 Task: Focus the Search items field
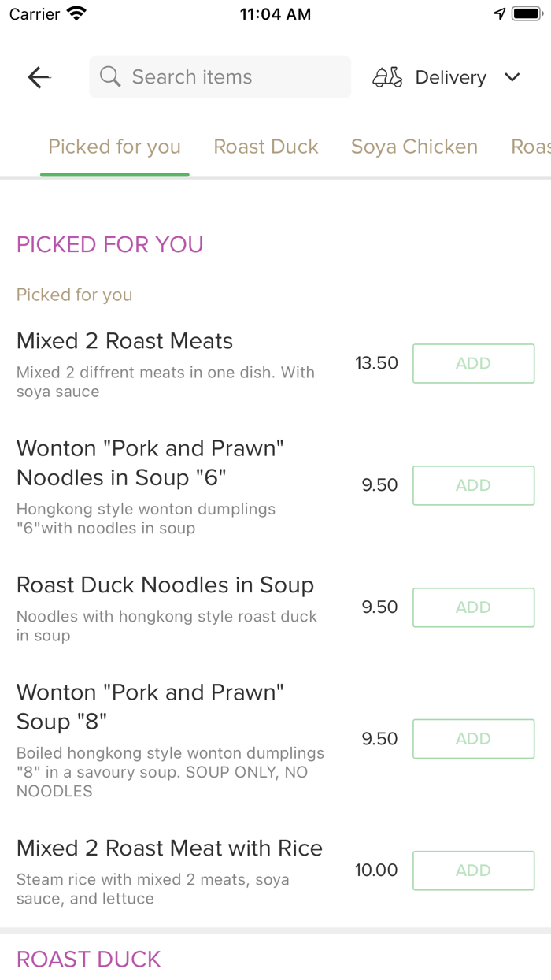(x=220, y=77)
